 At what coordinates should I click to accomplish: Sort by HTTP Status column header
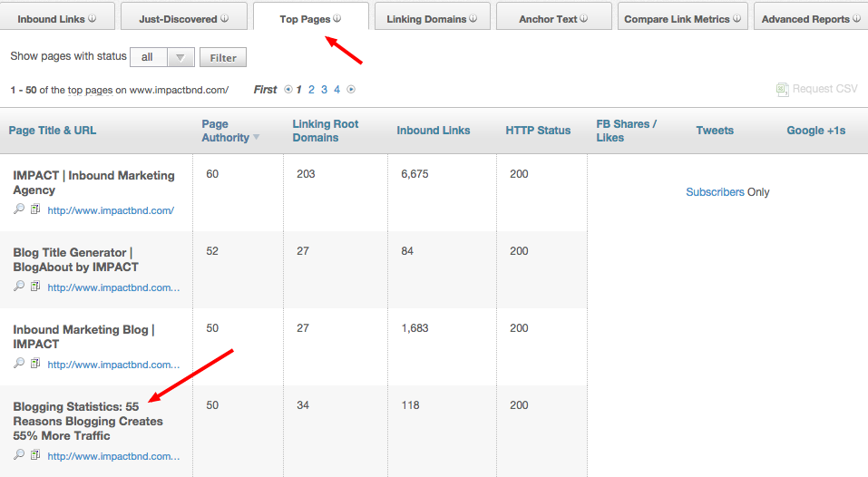[538, 131]
